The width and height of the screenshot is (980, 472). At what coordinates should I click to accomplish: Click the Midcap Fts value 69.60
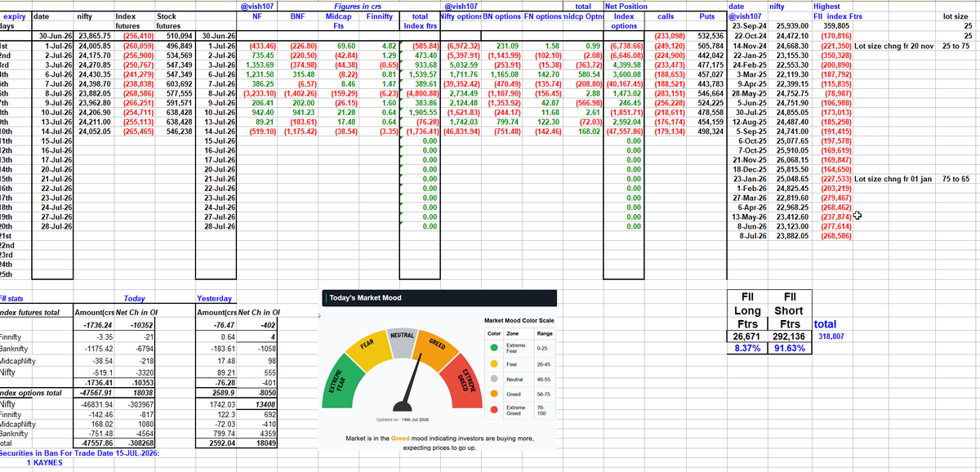tap(345, 46)
